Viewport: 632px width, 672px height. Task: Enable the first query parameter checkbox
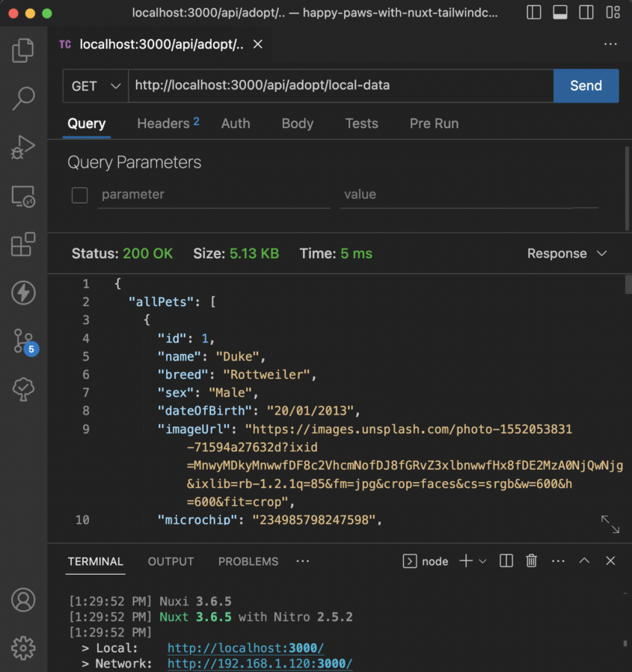[x=79, y=195]
